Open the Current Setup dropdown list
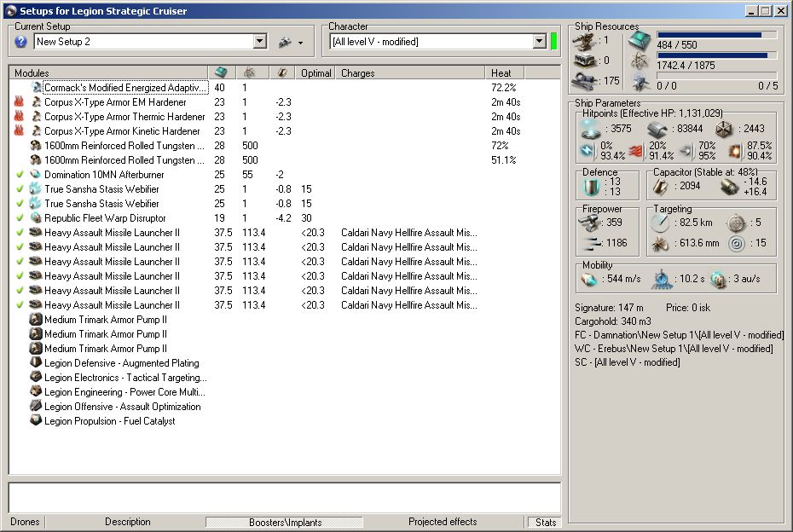The image size is (793, 532). [260, 42]
